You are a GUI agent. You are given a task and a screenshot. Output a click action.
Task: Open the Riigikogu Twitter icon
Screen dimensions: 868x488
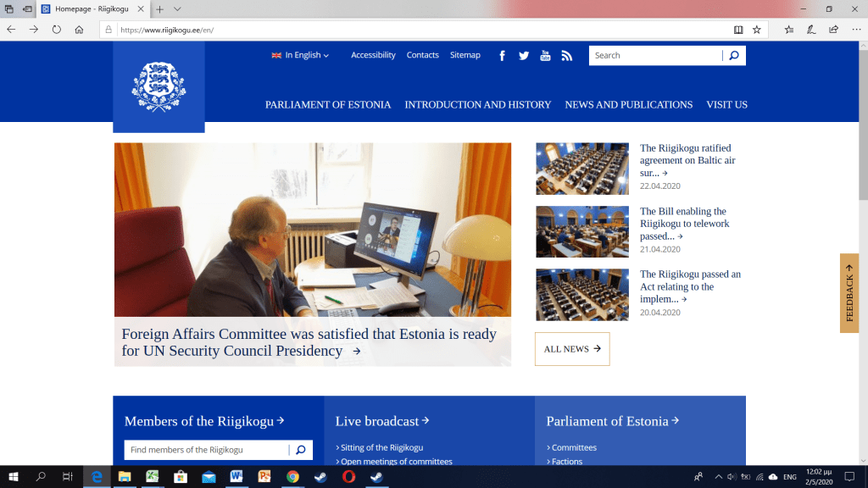coord(524,56)
